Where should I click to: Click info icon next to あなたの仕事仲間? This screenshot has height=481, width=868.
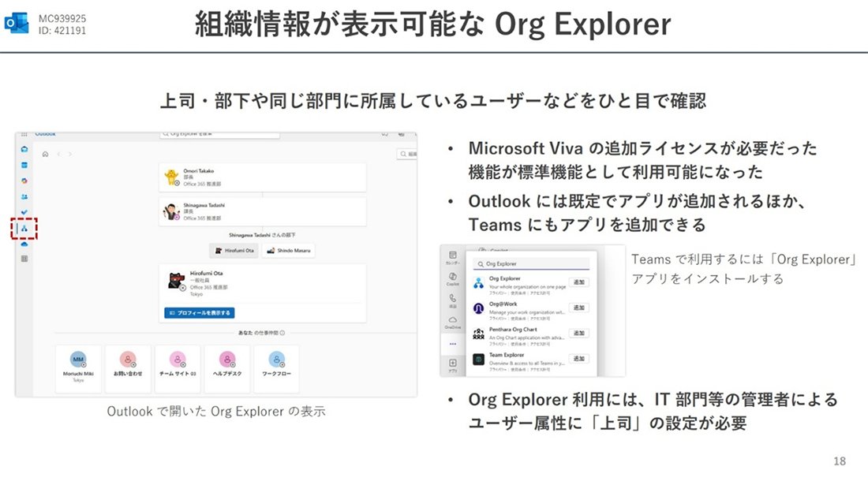(282, 333)
